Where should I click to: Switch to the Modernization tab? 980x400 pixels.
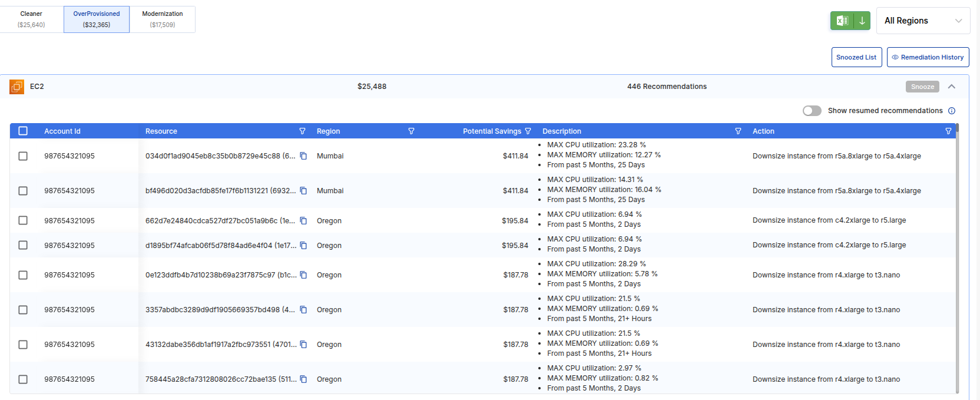tap(163, 19)
